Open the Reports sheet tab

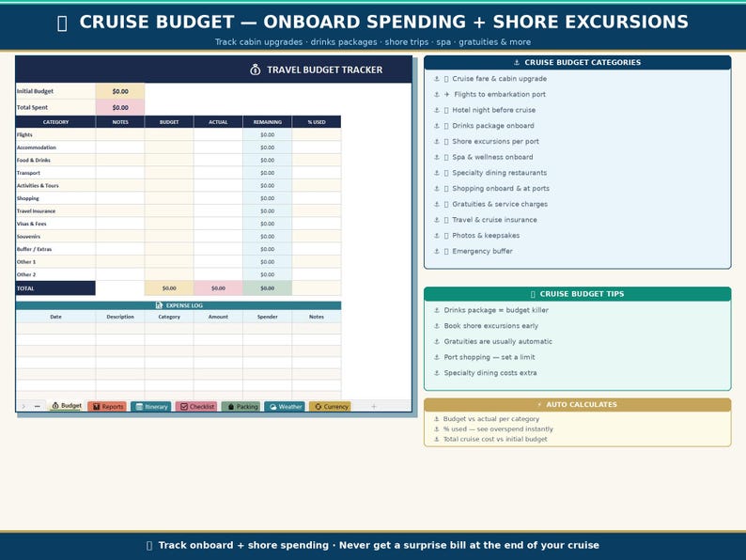pyautogui.click(x=107, y=406)
